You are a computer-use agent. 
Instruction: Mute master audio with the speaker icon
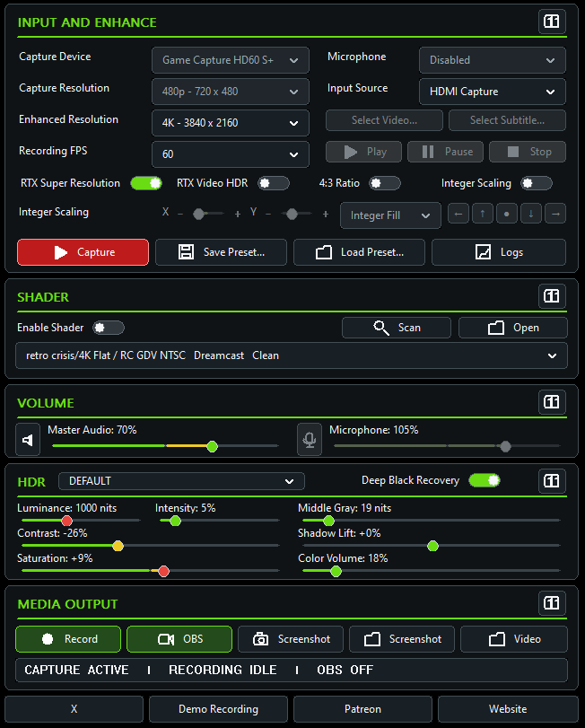point(28,439)
